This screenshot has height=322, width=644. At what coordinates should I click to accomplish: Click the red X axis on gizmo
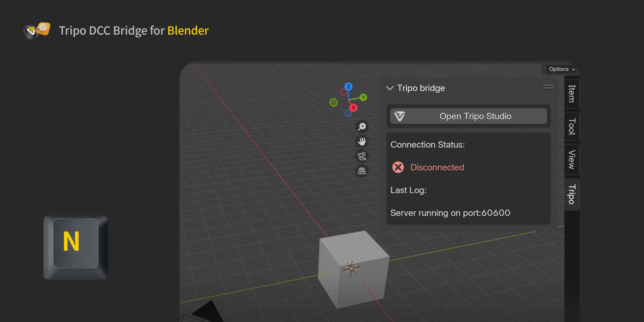click(x=353, y=107)
